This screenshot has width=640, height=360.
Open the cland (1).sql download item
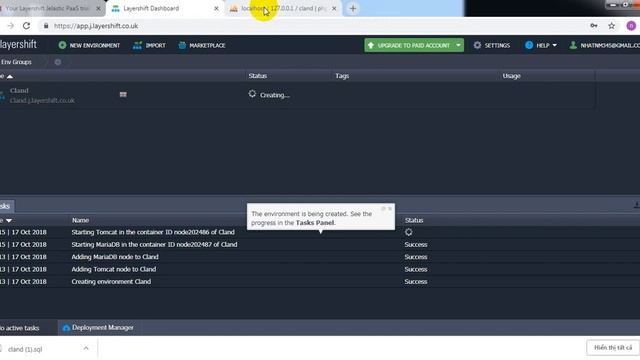25,349
